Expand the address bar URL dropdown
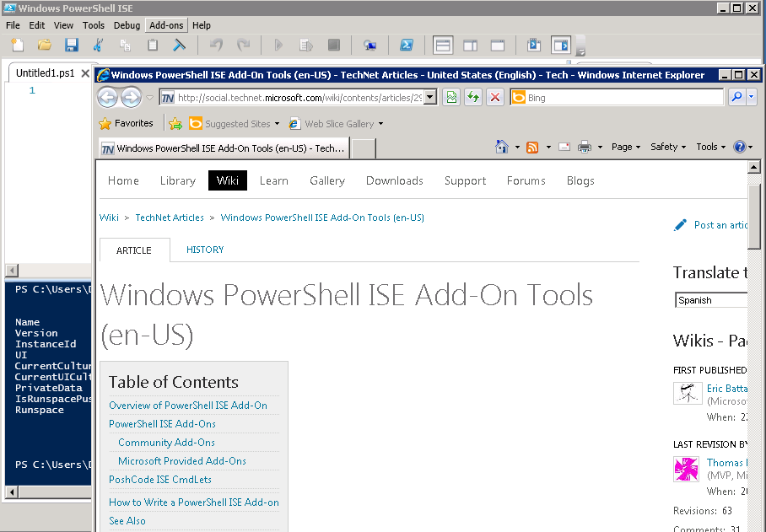 coord(429,98)
